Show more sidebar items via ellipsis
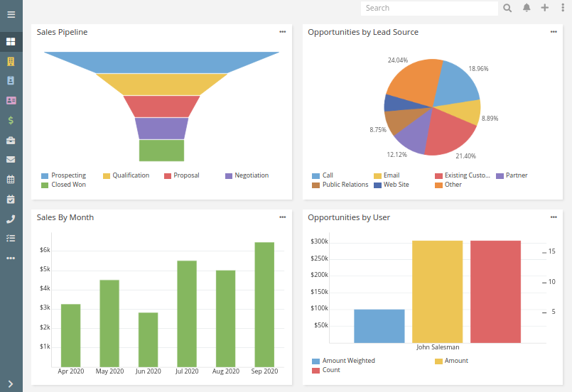The height and width of the screenshot is (392, 572). pyautogui.click(x=11, y=258)
